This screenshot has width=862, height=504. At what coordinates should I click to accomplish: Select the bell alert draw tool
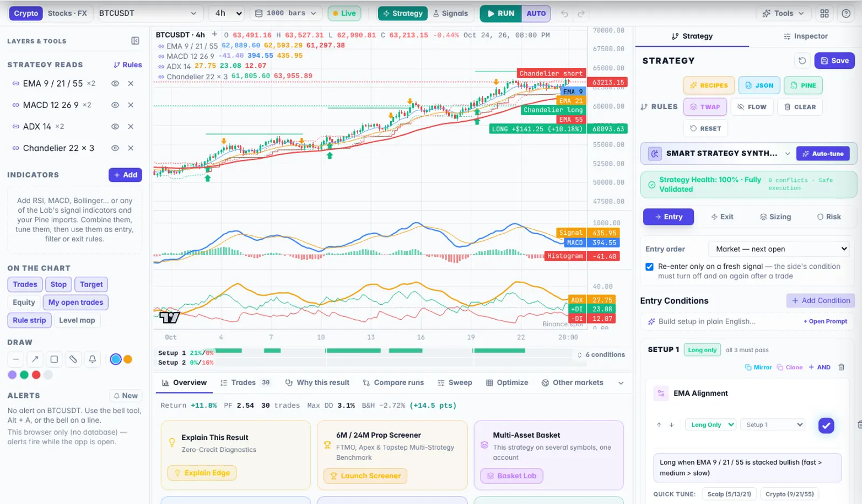tap(93, 359)
